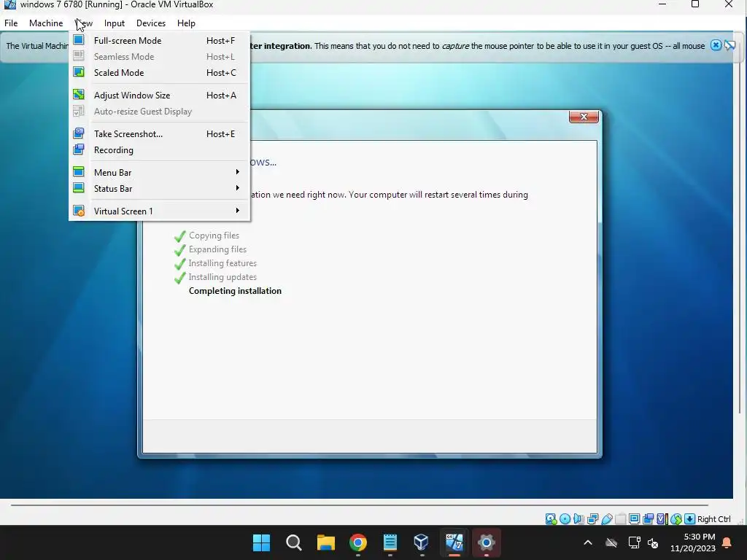Open File Explorer from taskbar
The image size is (747, 560).
326,542
